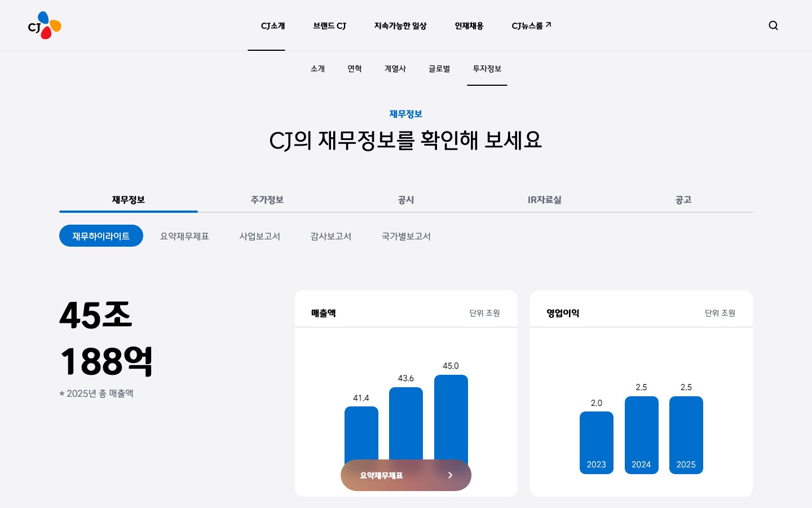This screenshot has height=508, width=812.
Task: Click the 영업이익 card title
Action: click(563, 313)
